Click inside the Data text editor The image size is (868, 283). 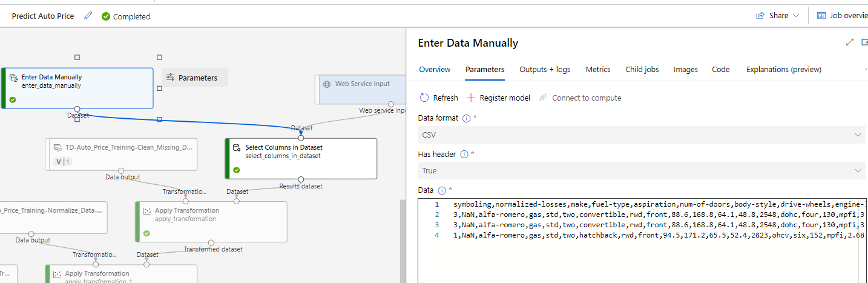pos(636,255)
